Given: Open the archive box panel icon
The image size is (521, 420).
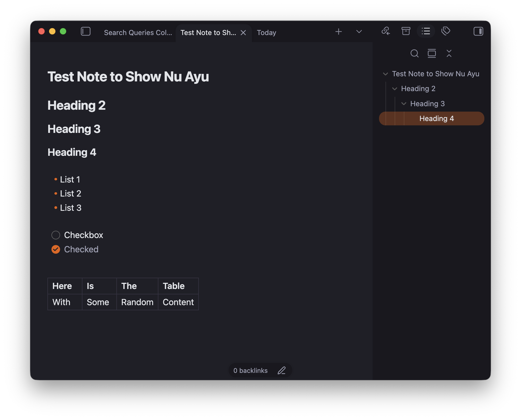Looking at the screenshot, I should click(406, 31).
